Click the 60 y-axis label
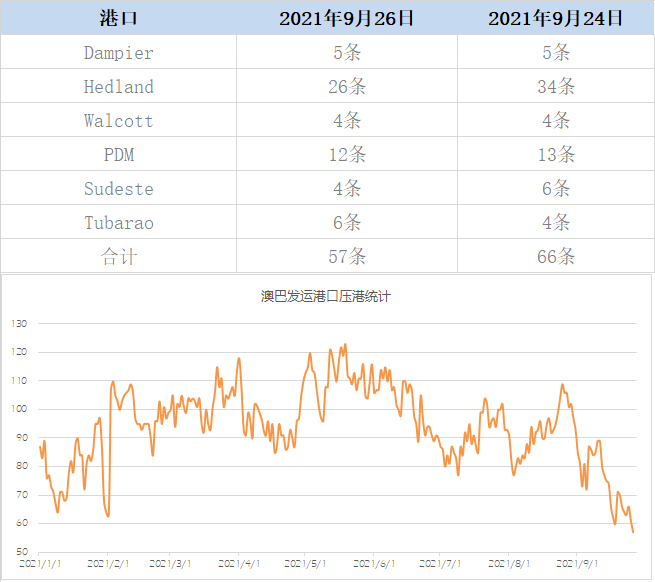Screen dimensions: 655x582 [x=22, y=523]
